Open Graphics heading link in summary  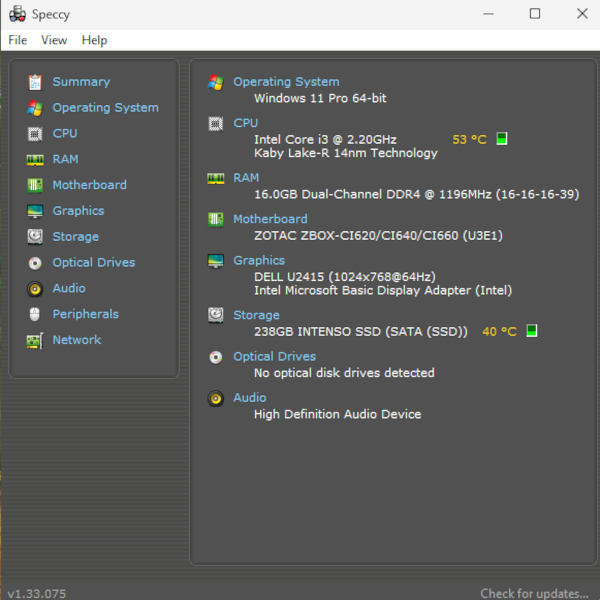(x=259, y=261)
